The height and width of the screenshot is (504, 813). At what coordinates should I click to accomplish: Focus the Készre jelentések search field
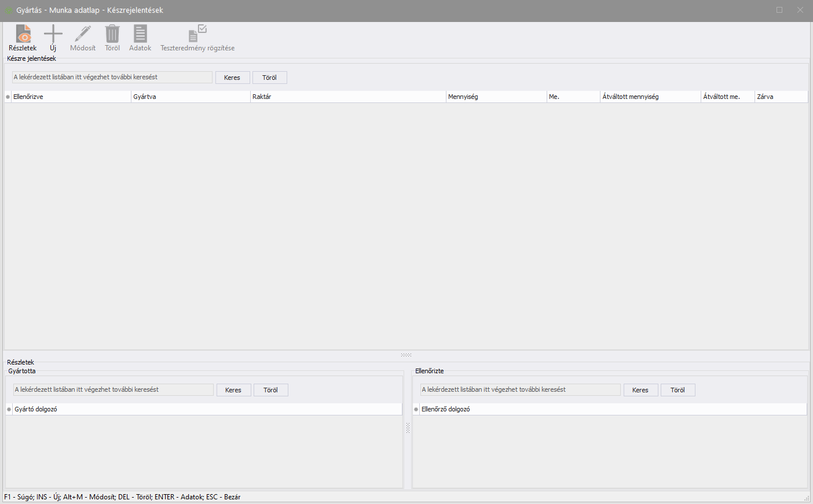(x=112, y=78)
